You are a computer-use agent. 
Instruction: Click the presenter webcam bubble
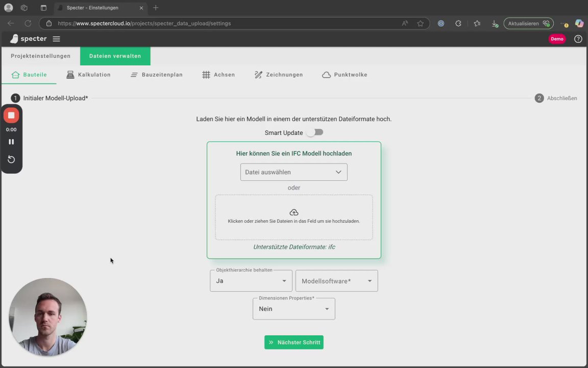(x=48, y=317)
